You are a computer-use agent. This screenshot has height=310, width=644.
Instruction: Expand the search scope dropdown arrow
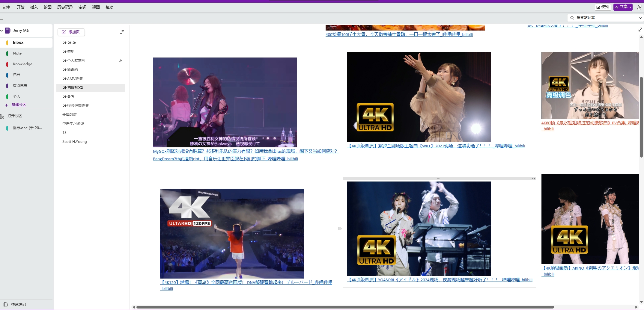pos(640,18)
